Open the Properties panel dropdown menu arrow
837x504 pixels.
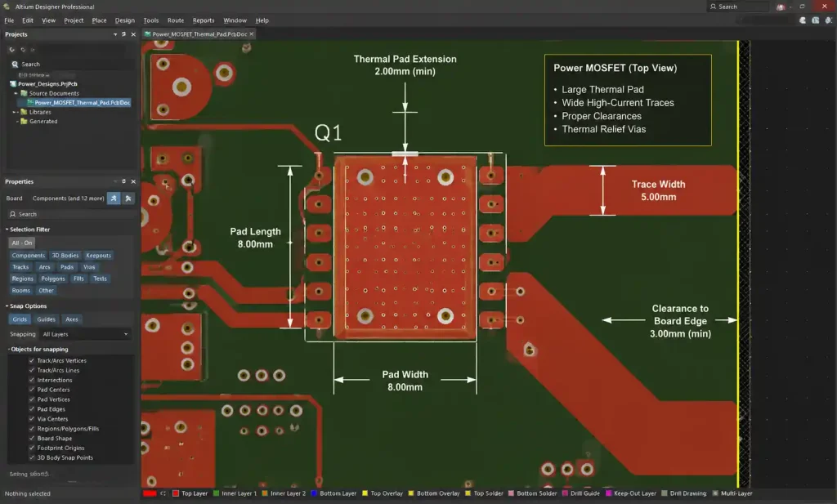point(115,181)
